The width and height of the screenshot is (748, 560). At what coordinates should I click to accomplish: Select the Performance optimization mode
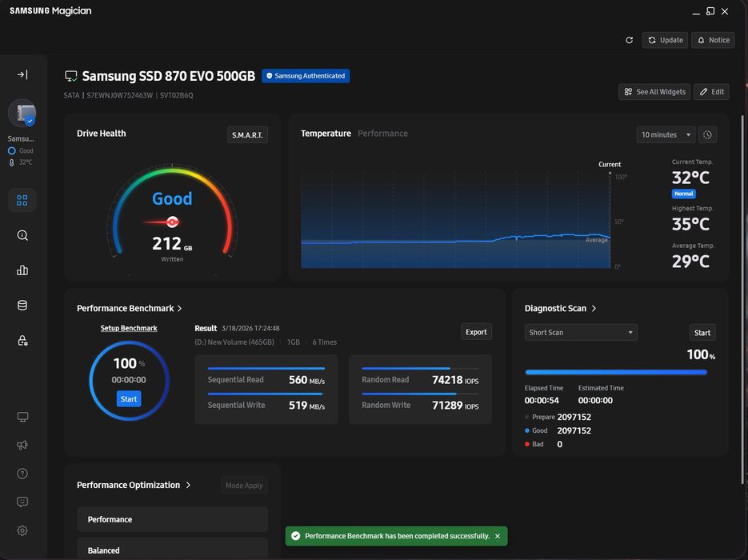tap(172, 519)
